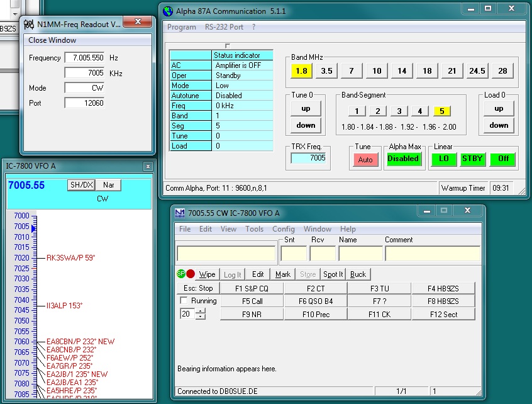532x404 pixels.
Task: Click the blue frequency marker arrow on bandmap
Action: point(33,229)
